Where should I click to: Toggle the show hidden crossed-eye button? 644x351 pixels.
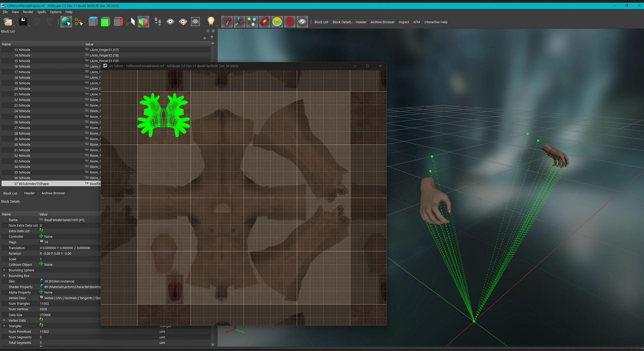(x=302, y=22)
